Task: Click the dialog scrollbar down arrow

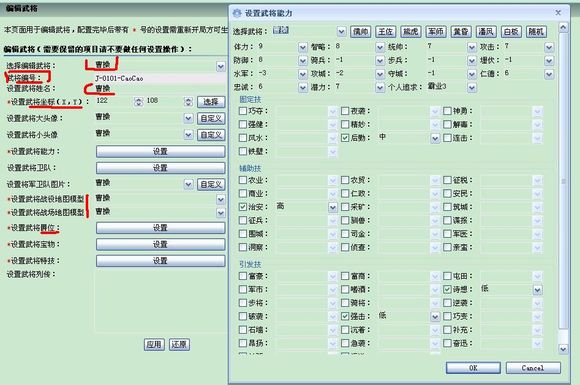Action: (563, 348)
